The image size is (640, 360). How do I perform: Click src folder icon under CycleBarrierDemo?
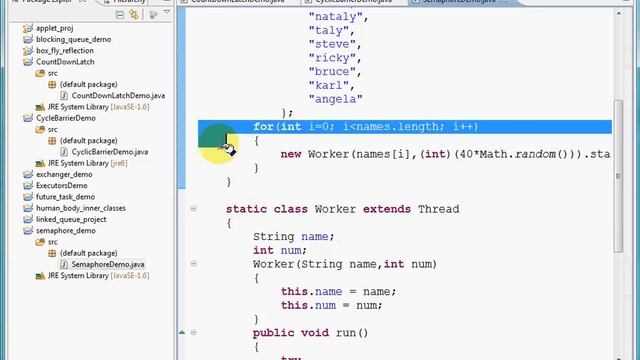point(40,130)
